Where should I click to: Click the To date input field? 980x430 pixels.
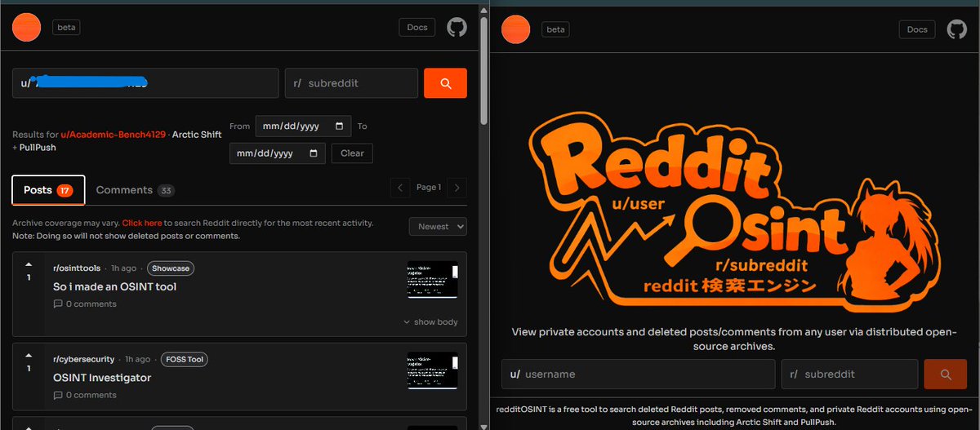pos(277,153)
